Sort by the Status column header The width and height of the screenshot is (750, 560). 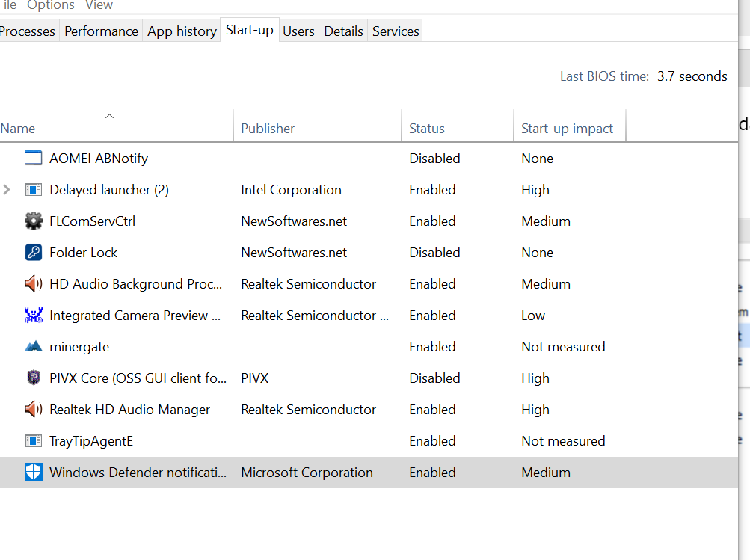(427, 129)
